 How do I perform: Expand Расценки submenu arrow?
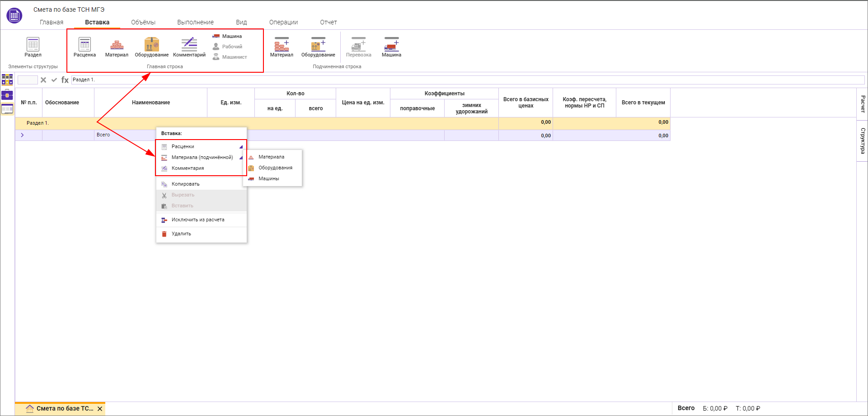pyautogui.click(x=241, y=147)
